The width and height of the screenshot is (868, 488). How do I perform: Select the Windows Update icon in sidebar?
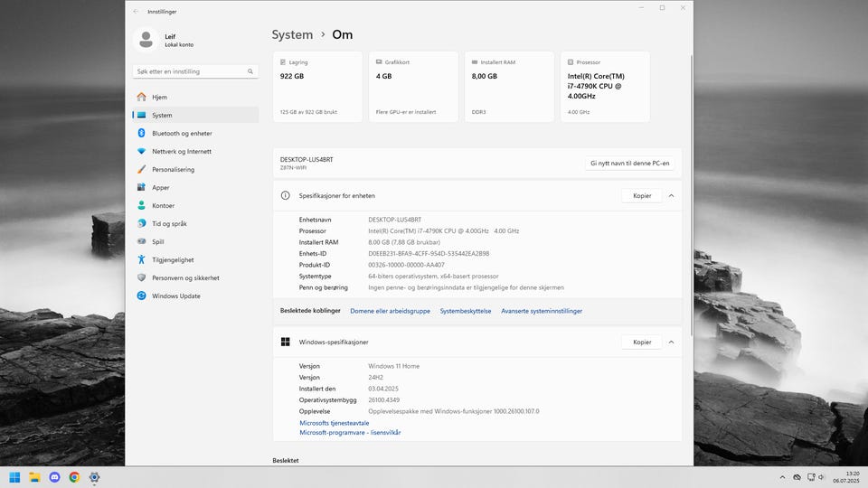141,296
